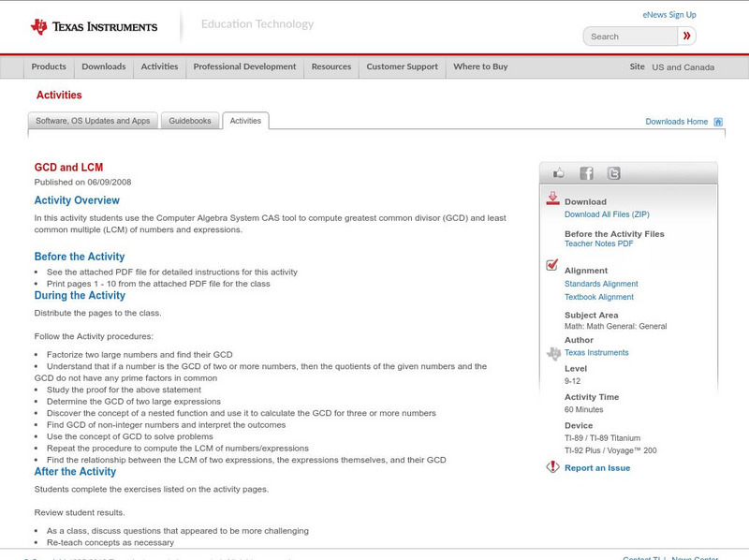Click the thumbs-up like icon
This screenshot has height=560, width=749.
(x=558, y=173)
